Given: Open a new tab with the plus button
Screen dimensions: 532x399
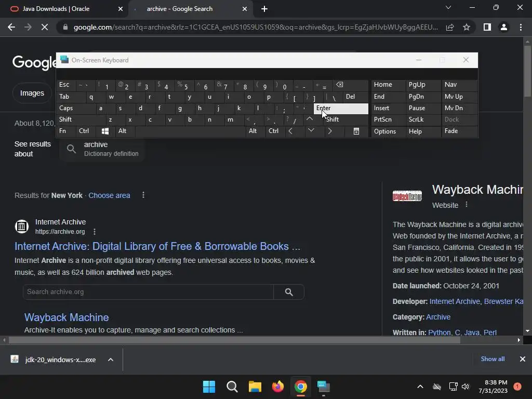Looking at the screenshot, I should pos(264,9).
